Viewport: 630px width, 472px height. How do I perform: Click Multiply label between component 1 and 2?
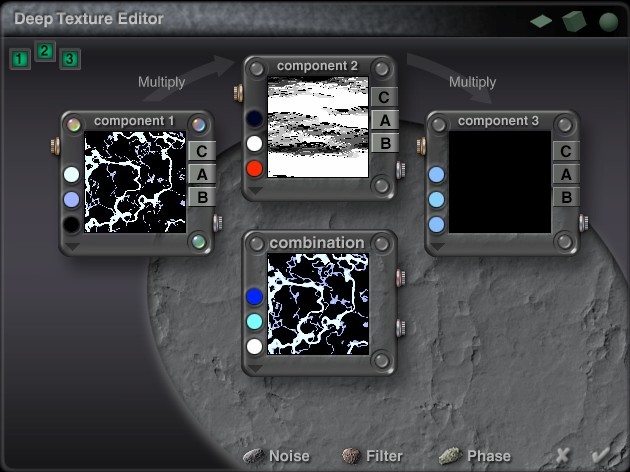click(x=162, y=82)
